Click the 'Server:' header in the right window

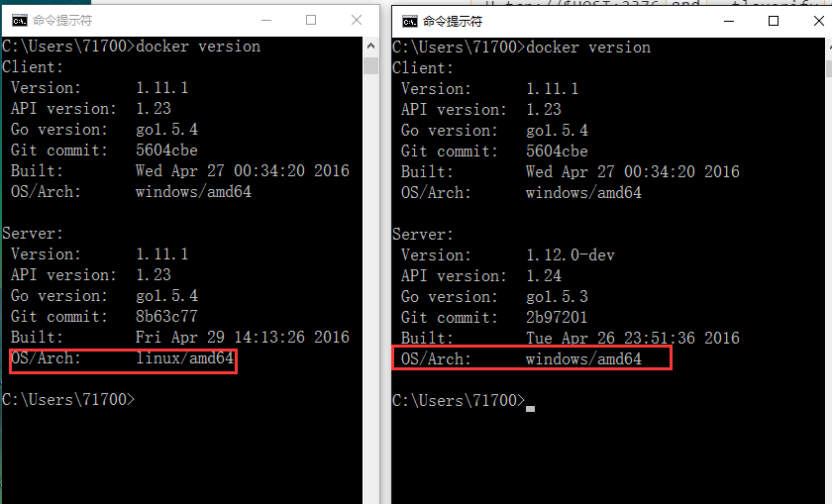[x=423, y=235]
